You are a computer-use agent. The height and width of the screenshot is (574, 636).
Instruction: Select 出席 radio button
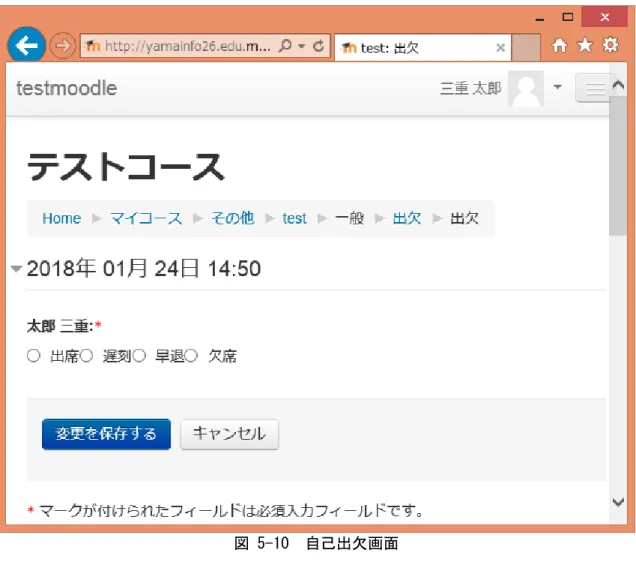point(34,356)
